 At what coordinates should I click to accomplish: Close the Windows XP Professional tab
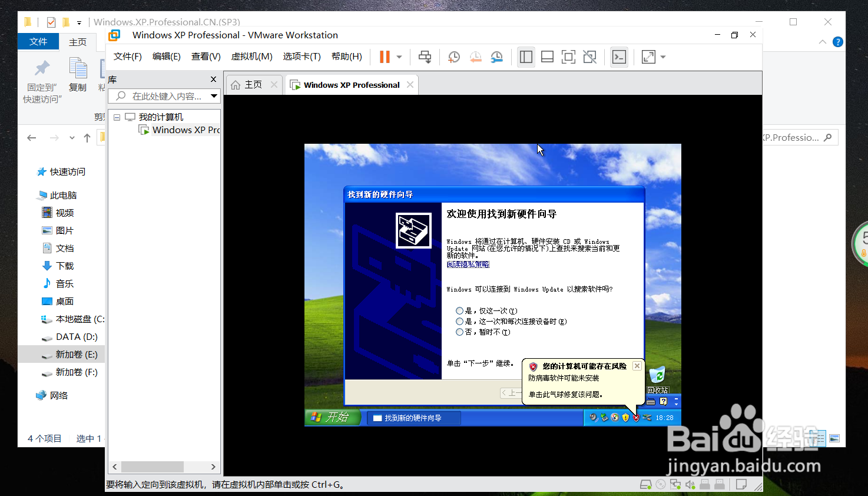(x=410, y=85)
